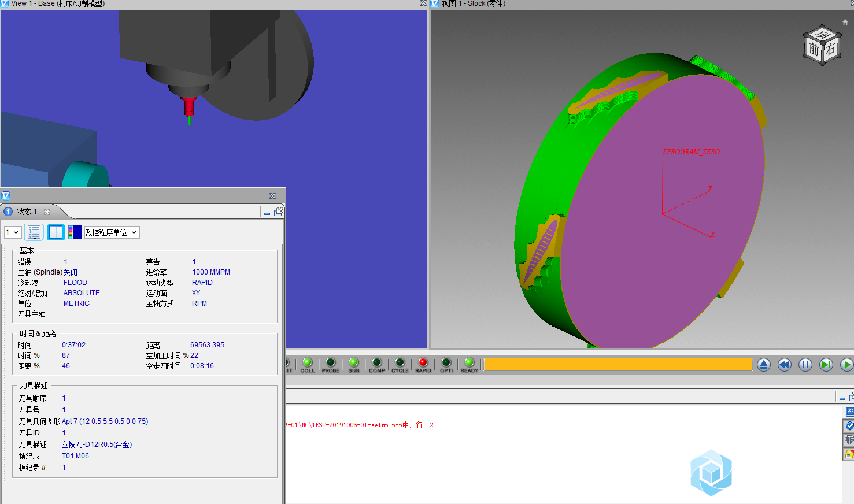Click the red RAPID indicator light

click(x=423, y=362)
